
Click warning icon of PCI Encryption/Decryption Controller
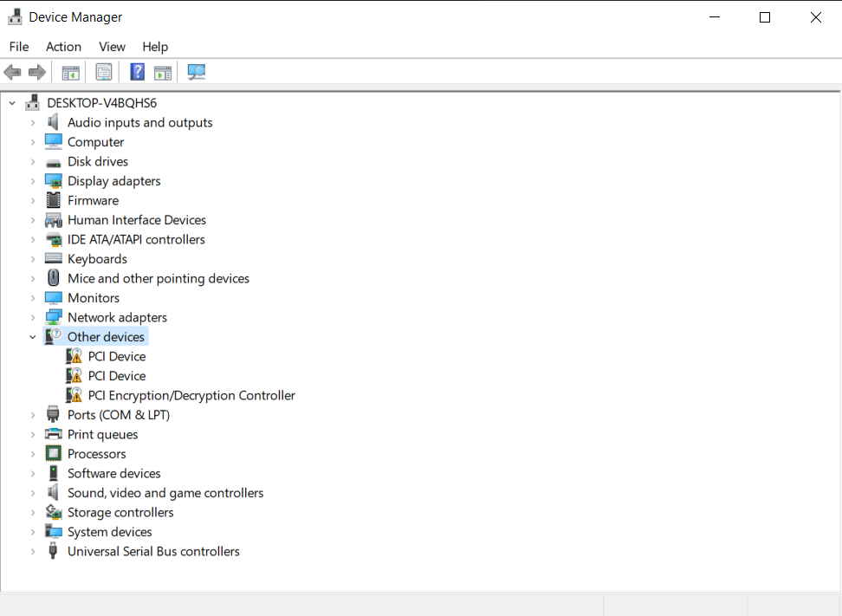(74, 395)
